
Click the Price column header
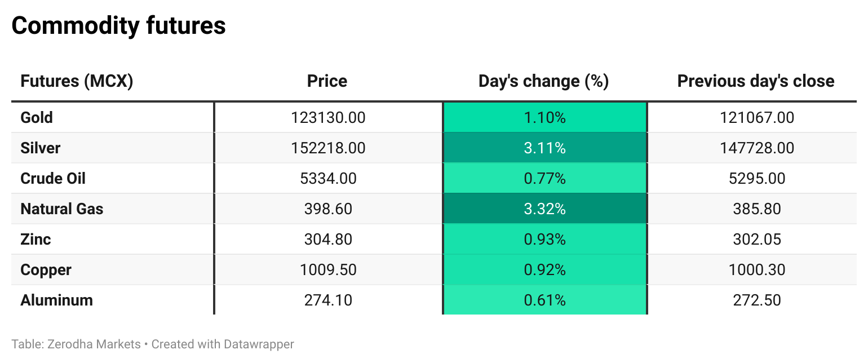(327, 81)
